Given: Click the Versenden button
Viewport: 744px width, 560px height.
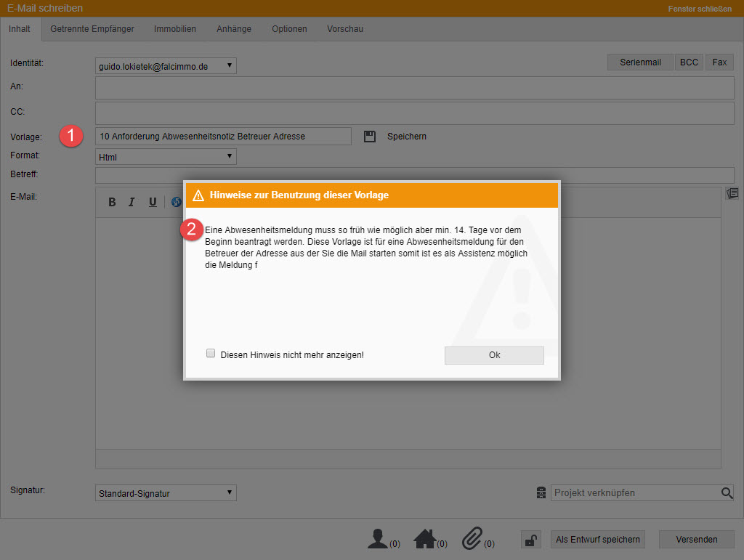Looking at the screenshot, I should (696, 539).
